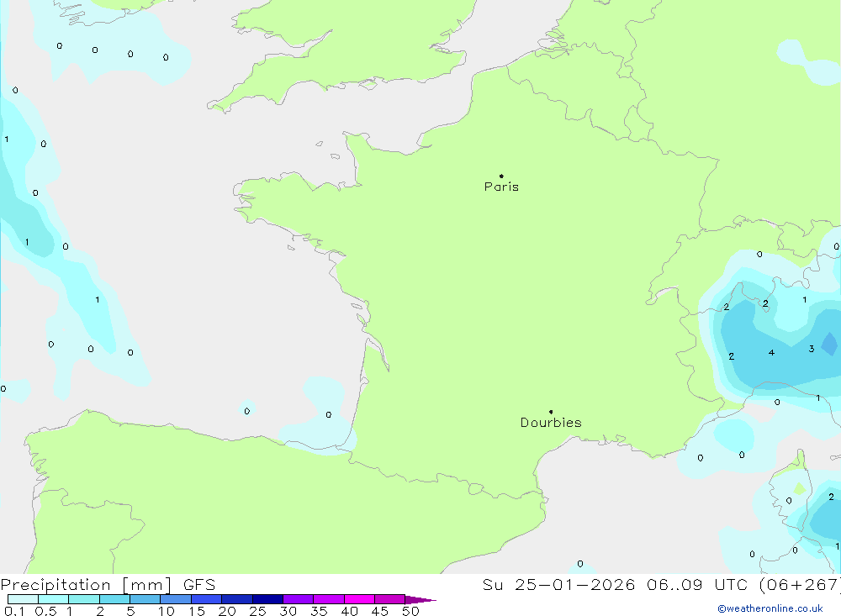Image resolution: width=841 pixels, height=616 pixels.
Task: Click the legend tick label 10
Action: 167,611
